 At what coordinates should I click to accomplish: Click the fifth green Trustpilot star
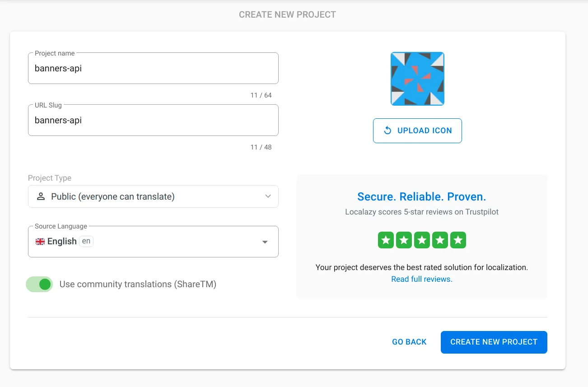tap(458, 240)
